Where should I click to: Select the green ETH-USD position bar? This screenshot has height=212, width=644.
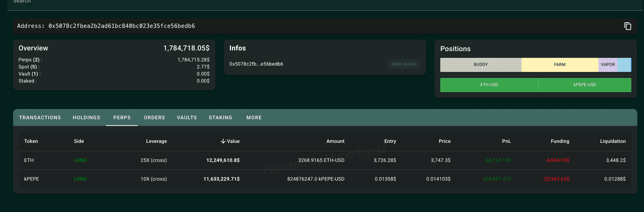click(489, 85)
